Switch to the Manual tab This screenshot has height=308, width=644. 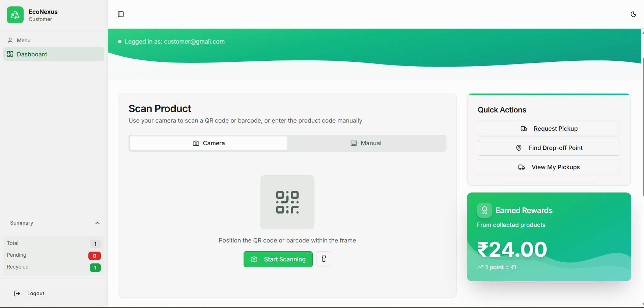click(366, 143)
